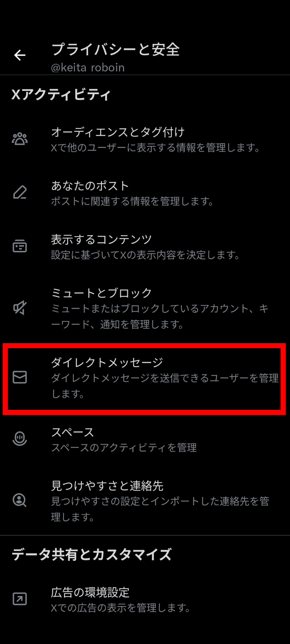
Task: Open あなたのポスト settings
Action: 145,193
